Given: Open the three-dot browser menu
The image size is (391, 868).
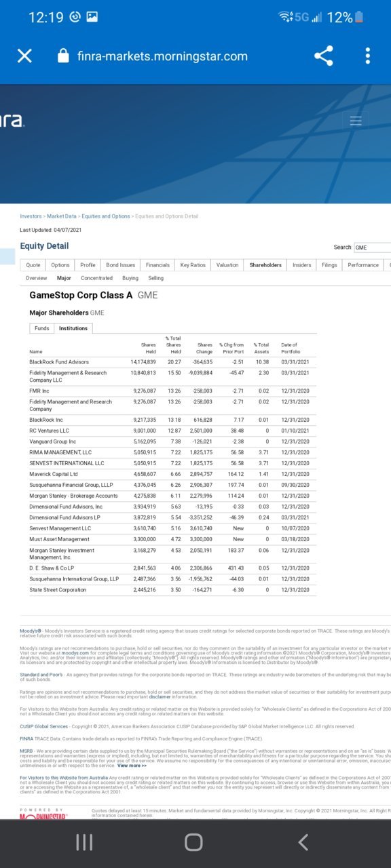Looking at the screenshot, I should click(367, 56).
